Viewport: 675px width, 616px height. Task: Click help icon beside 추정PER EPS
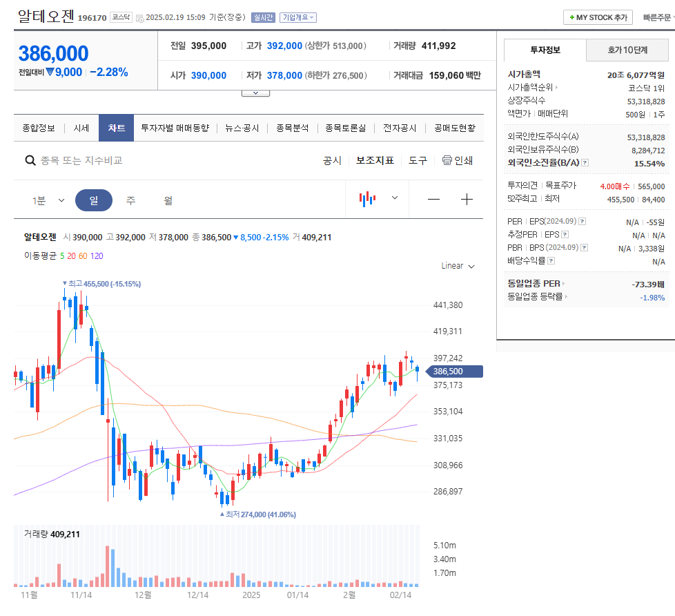(x=565, y=235)
